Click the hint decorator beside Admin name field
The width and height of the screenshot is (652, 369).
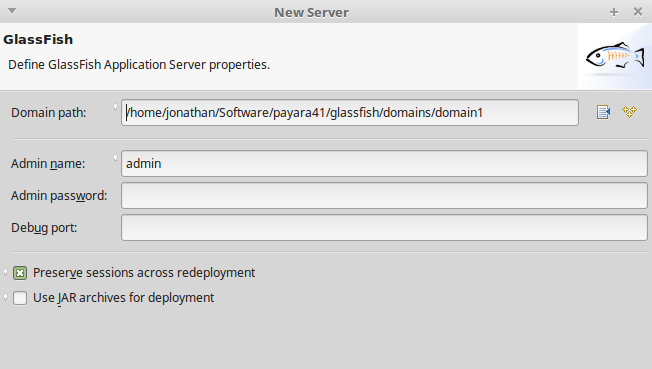(x=116, y=158)
